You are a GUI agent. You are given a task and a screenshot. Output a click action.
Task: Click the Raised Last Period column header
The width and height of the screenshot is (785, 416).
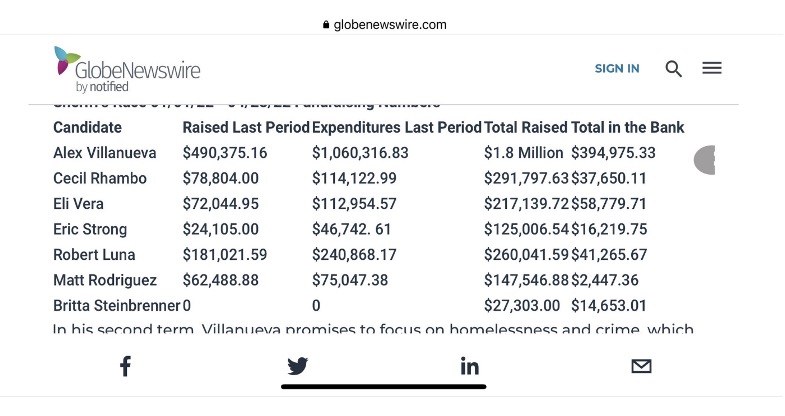[x=246, y=128]
